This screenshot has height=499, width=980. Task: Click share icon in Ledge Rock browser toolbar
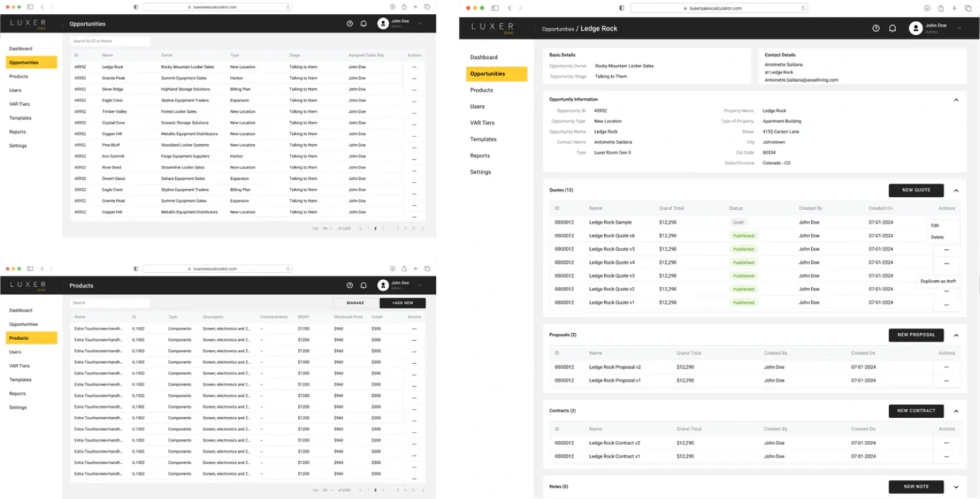tap(941, 8)
